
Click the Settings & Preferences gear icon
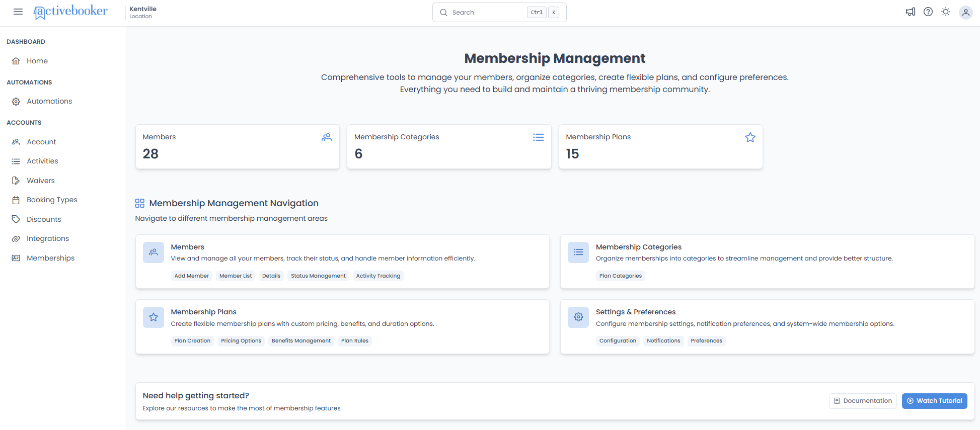[578, 317]
